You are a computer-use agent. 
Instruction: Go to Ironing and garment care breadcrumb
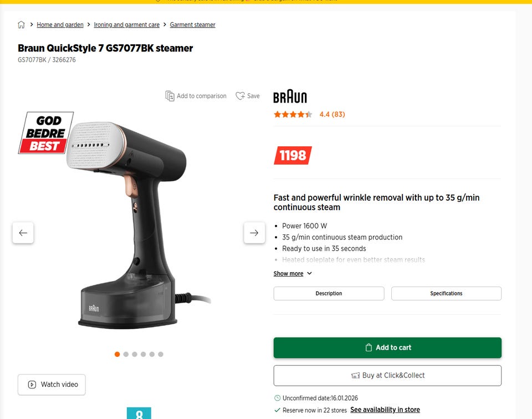click(126, 25)
